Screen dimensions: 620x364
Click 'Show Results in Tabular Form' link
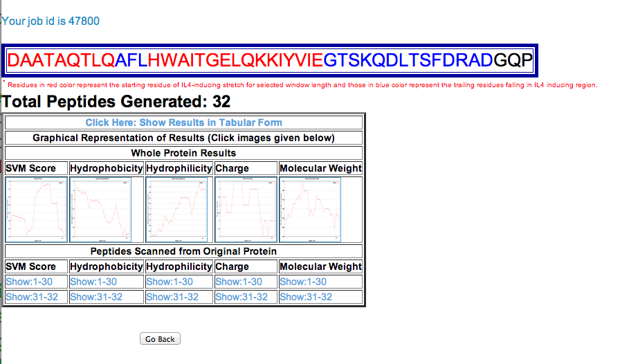(183, 122)
